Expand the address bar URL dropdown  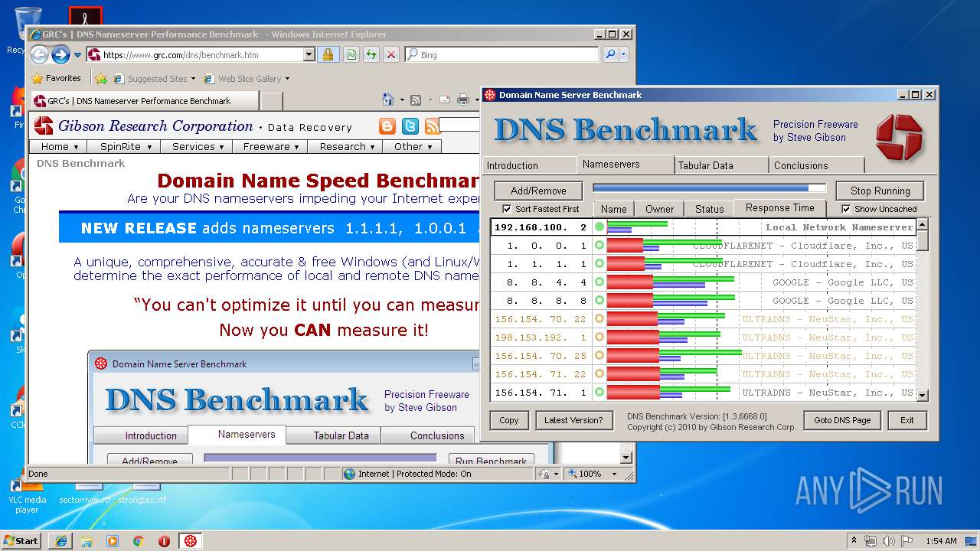click(x=309, y=54)
